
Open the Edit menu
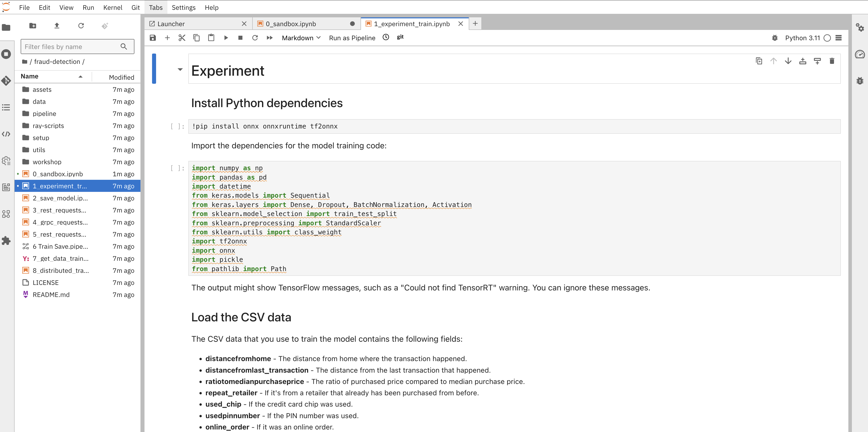point(45,7)
